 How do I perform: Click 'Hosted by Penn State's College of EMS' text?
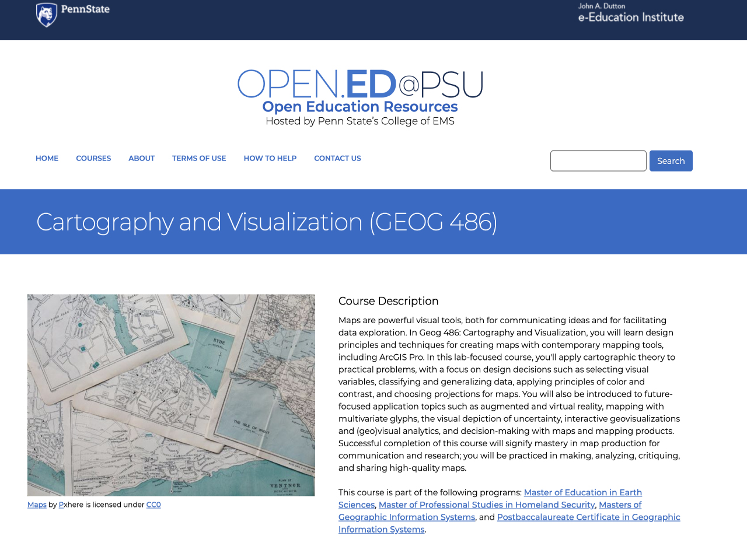coord(360,121)
